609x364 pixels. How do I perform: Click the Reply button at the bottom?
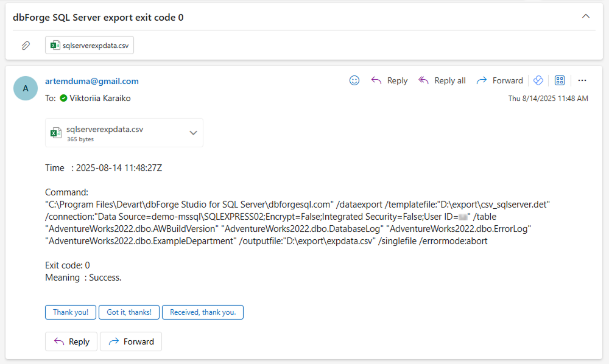[71, 341]
